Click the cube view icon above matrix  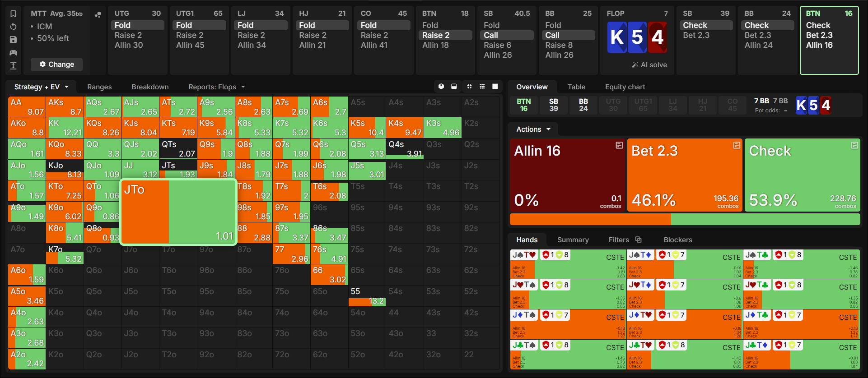441,87
